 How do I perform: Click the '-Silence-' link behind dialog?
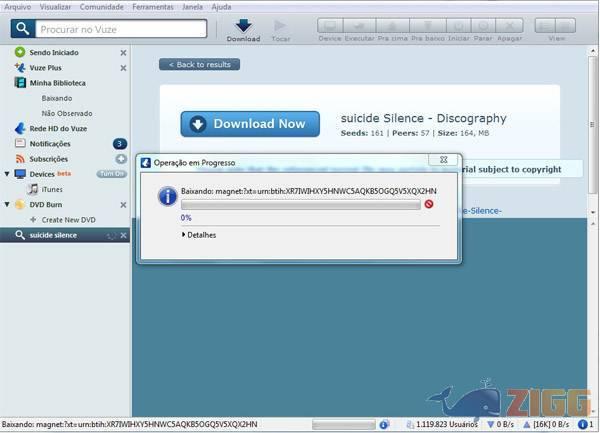(482, 211)
